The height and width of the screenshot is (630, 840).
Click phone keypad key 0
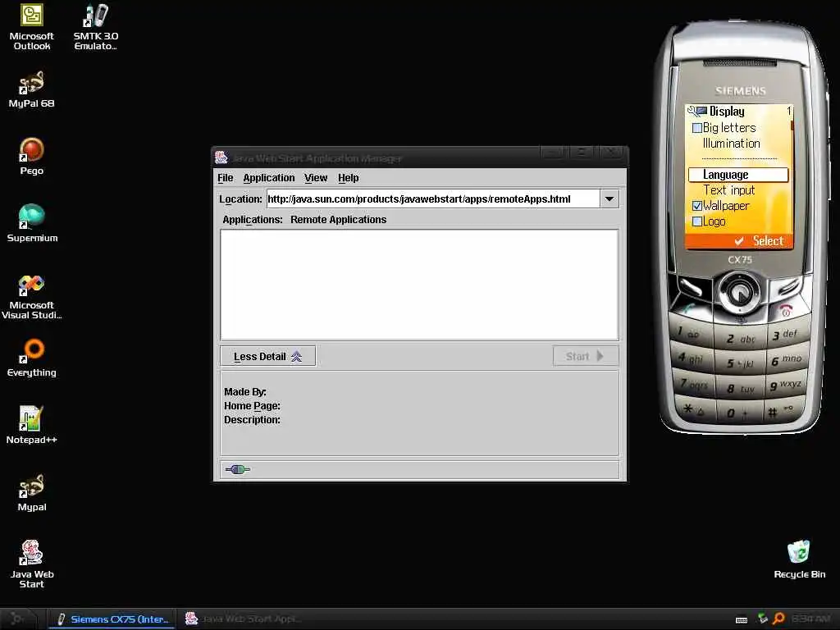tap(737, 413)
